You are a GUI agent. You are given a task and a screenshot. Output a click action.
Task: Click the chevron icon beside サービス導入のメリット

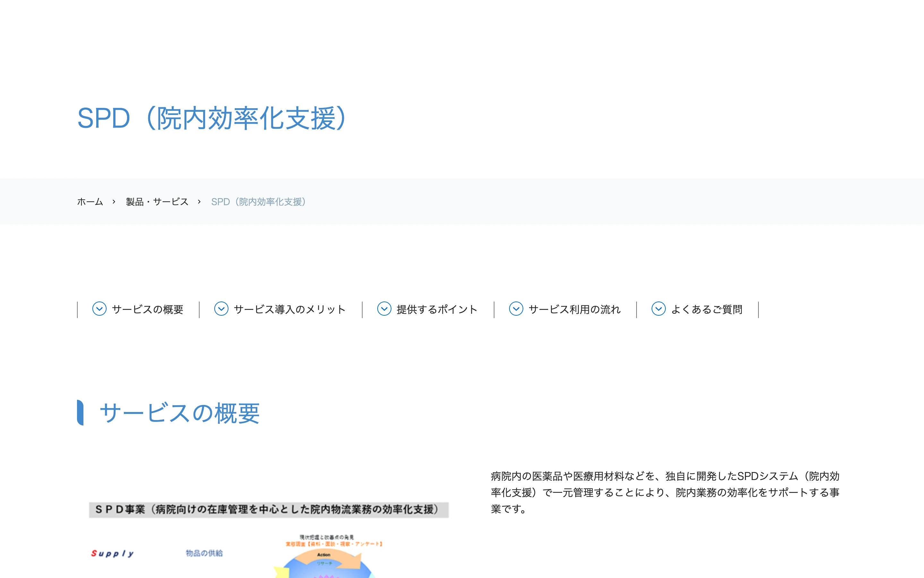(x=221, y=309)
